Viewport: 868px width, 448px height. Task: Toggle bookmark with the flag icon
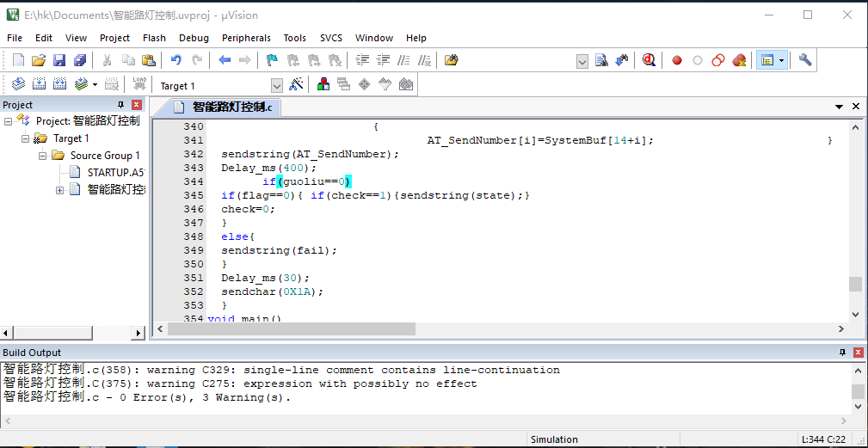click(272, 60)
